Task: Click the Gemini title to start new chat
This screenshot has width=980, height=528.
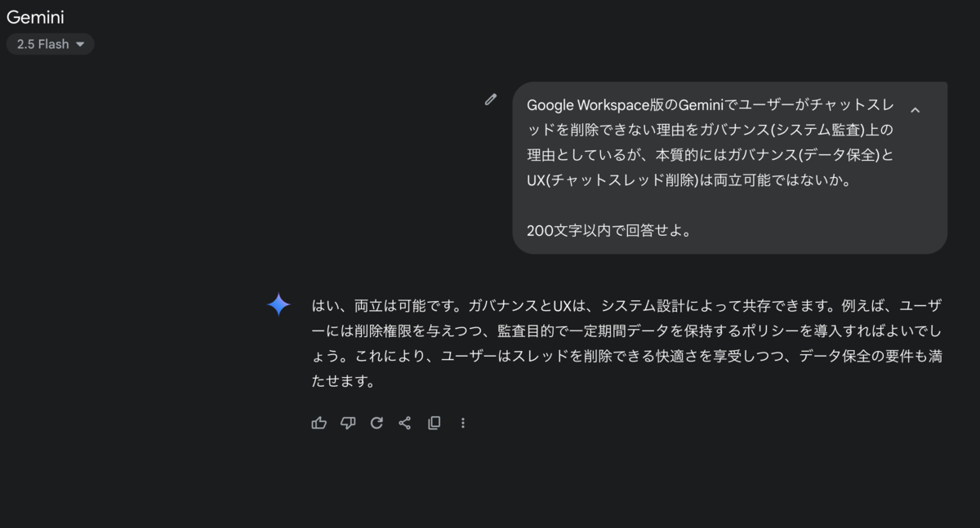Action: pyautogui.click(x=35, y=16)
